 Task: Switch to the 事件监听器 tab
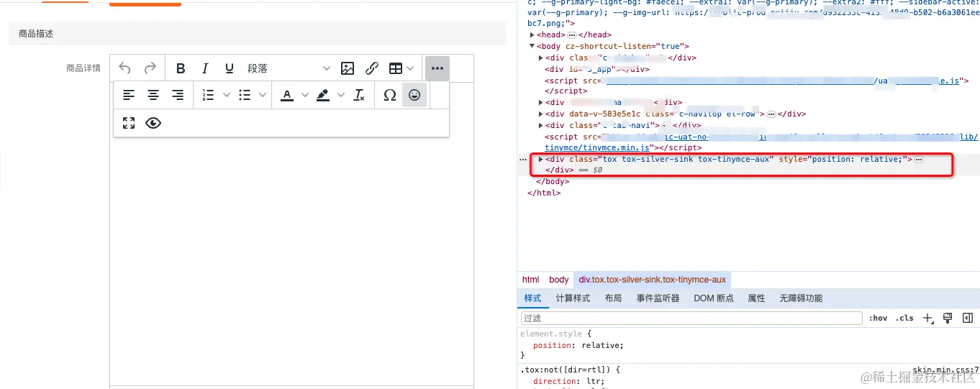point(658,298)
